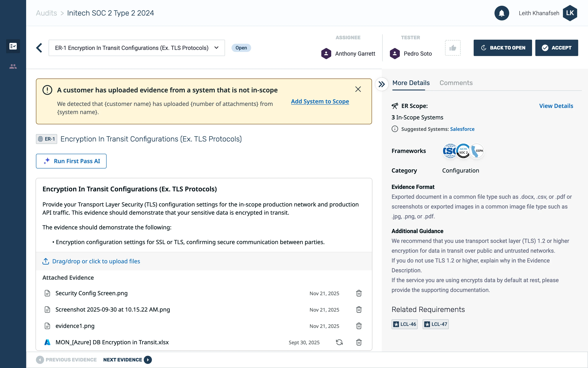Open the LK user avatar menu
588x368 pixels.
[570, 13]
